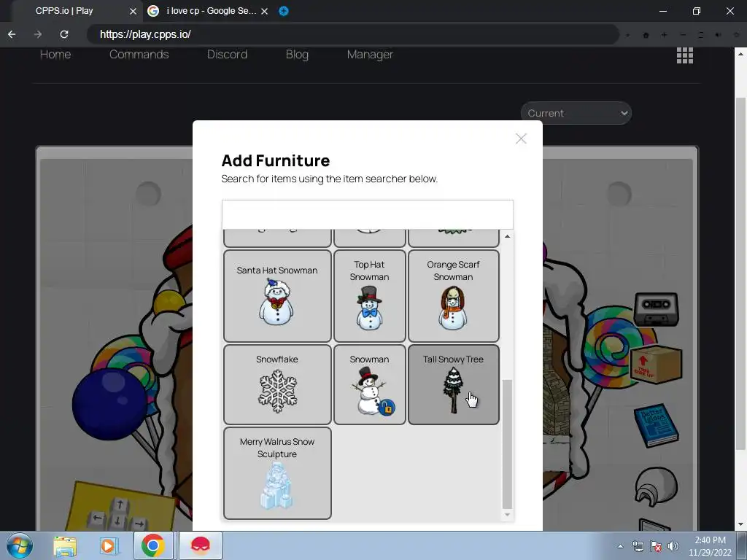
Task: Click the cassette tape music icon
Action: pyautogui.click(x=656, y=308)
